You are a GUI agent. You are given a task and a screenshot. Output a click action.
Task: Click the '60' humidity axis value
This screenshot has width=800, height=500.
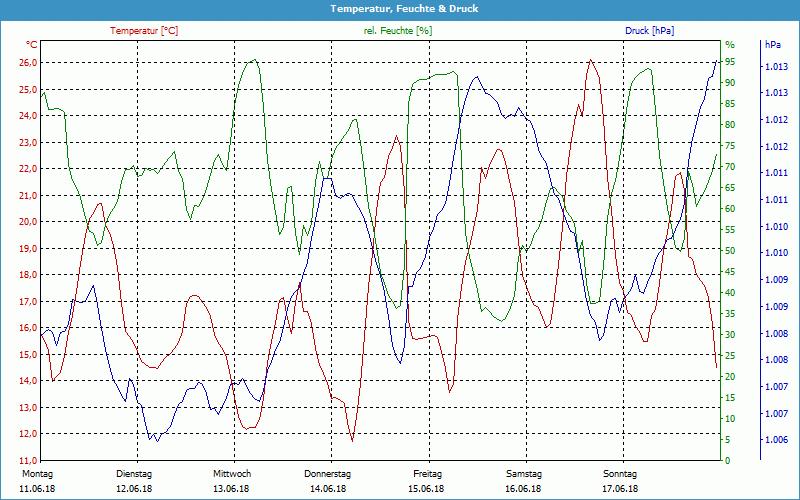click(x=730, y=209)
